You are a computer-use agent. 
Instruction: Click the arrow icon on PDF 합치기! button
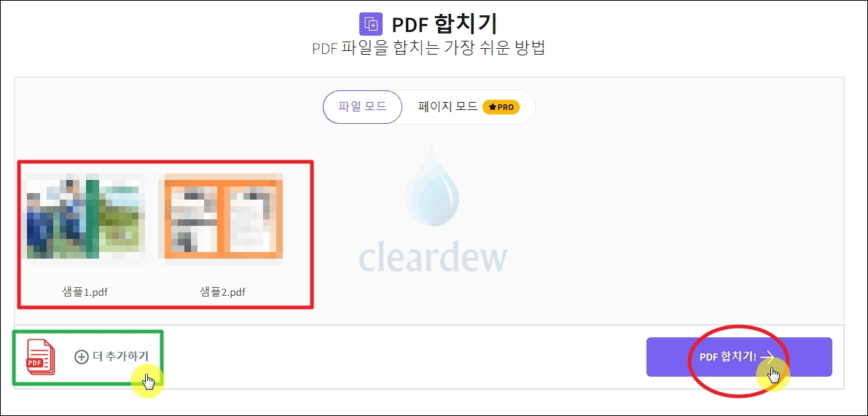click(767, 358)
